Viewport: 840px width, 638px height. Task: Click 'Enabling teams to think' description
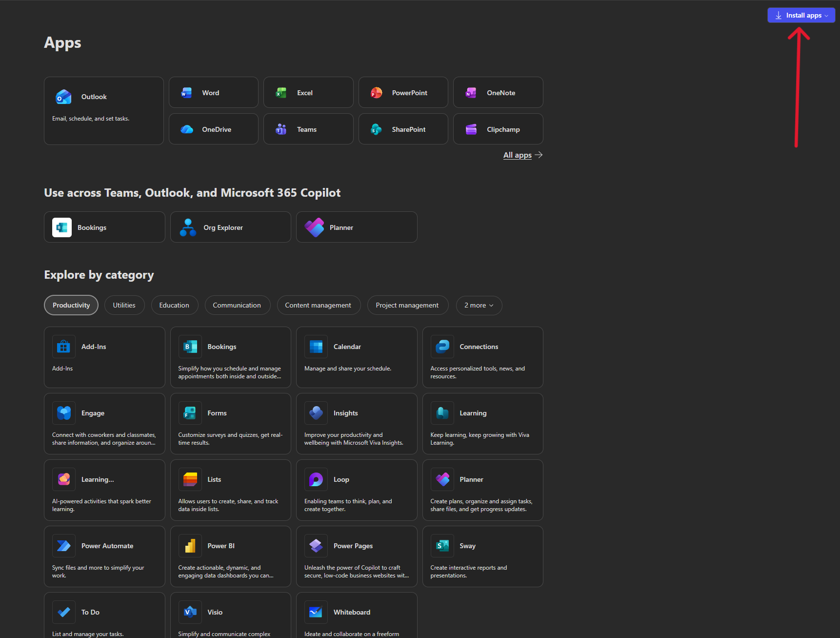coord(348,505)
